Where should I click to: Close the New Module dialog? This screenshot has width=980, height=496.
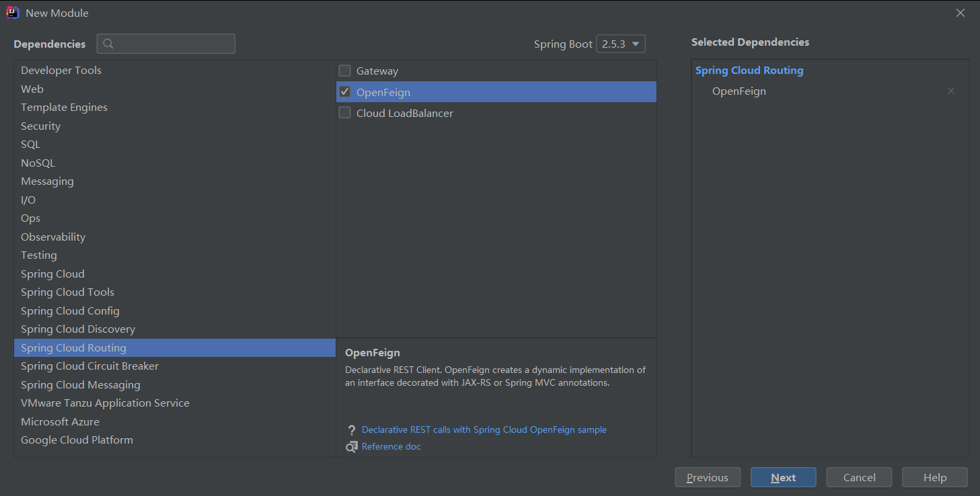pos(960,13)
